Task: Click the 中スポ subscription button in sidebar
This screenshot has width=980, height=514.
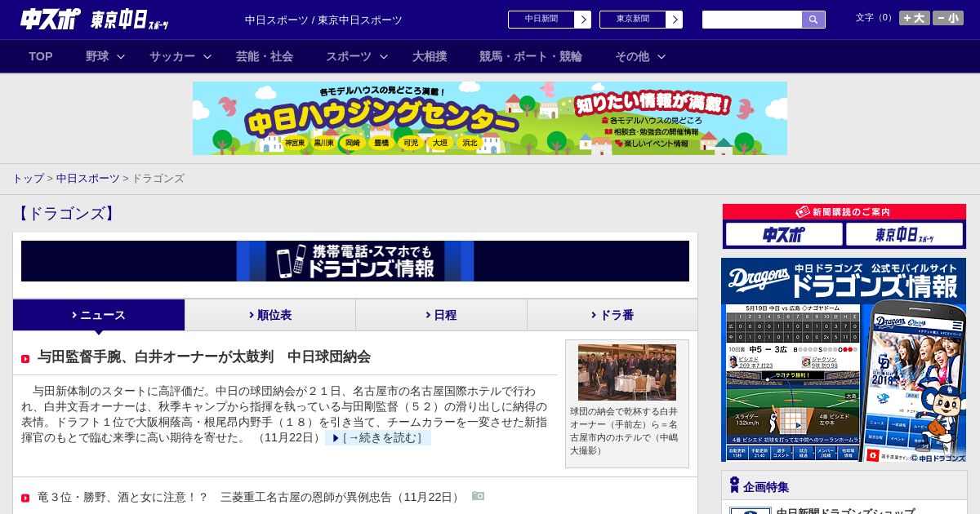Action: pos(784,234)
